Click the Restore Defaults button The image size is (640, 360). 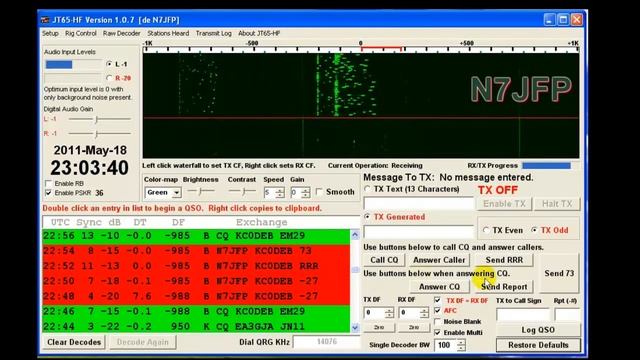538,345
